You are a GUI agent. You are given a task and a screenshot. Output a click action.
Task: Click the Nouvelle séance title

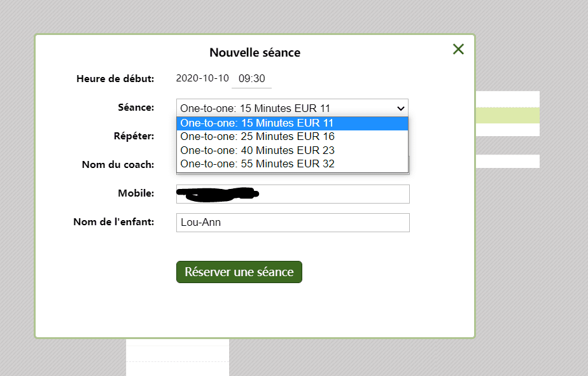coord(255,52)
